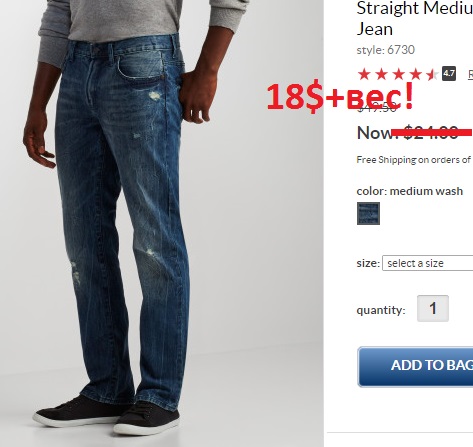Click the crossed-out Now price

pos(414,133)
